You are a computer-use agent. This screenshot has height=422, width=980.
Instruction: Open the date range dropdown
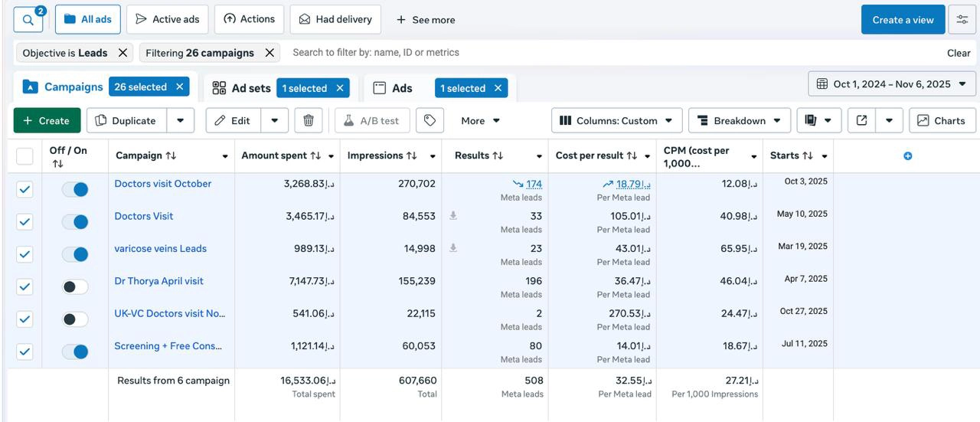point(892,84)
